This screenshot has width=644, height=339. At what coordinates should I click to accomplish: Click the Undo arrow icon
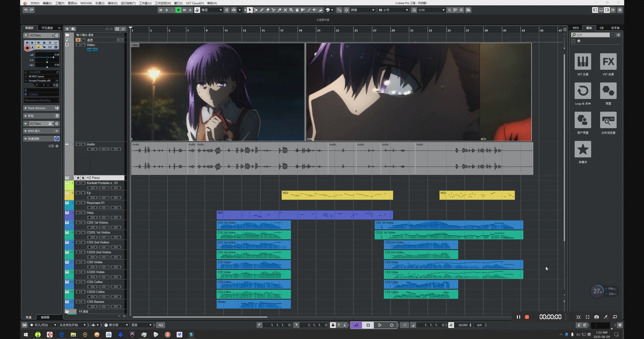point(26,10)
